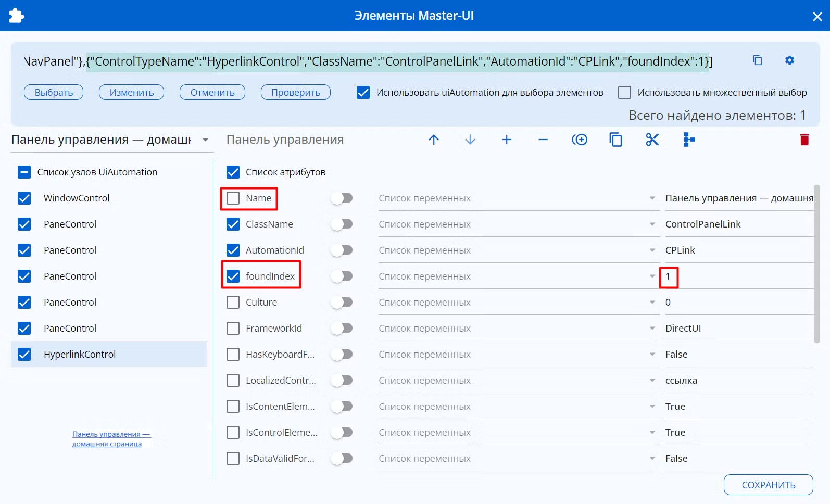
Task: Open variables dropdown in Culture row
Action: 518,303
